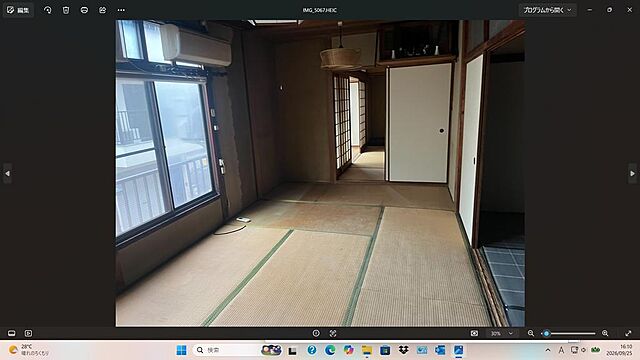Close the Photos window
The width and height of the screenshot is (640, 360).
pos(629,10)
